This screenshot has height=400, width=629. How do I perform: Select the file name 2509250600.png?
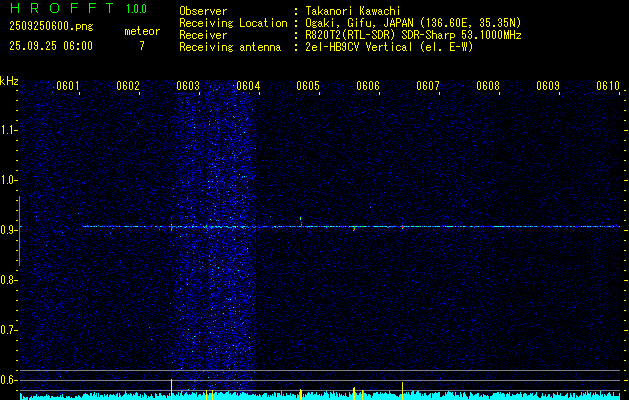tap(51, 27)
